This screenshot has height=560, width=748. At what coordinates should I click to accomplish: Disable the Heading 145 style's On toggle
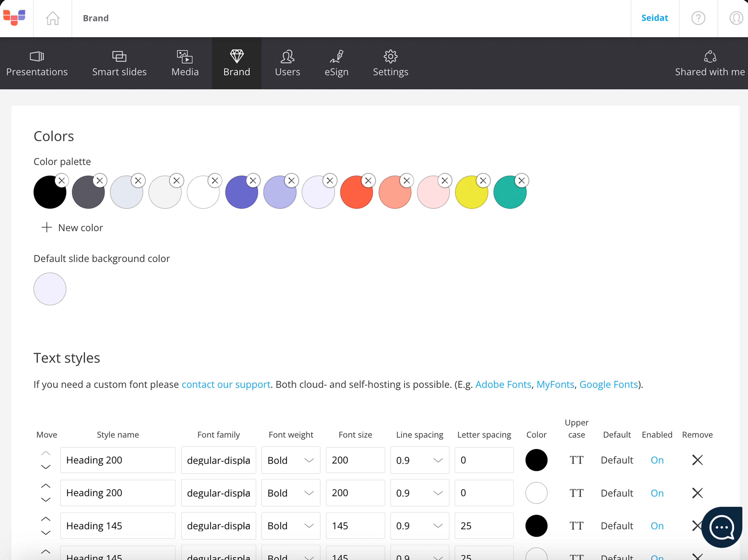pyautogui.click(x=657, y=526)
